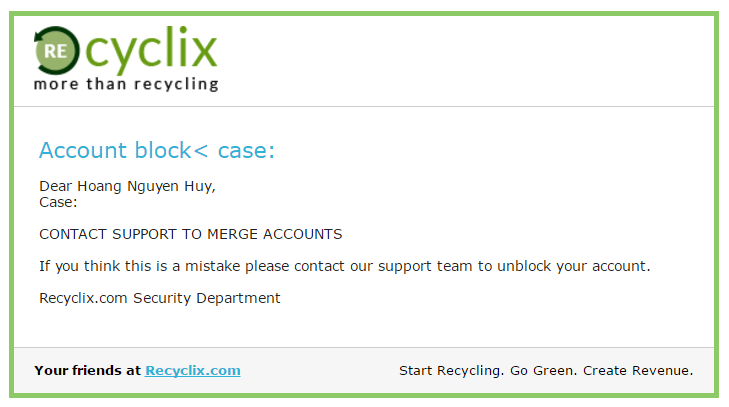Screen dimensions: 729x407
Task: Click 'Start Recycling.' in the footer
Action: tap(450, 370)
